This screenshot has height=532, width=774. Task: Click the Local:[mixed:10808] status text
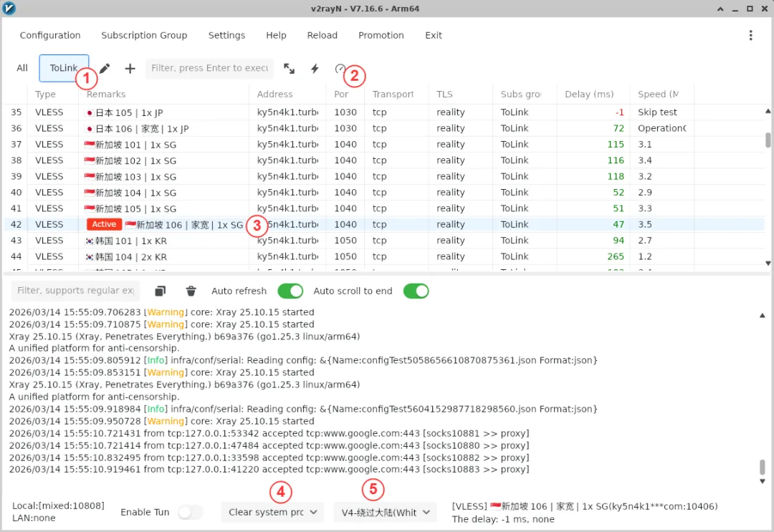coord(58,506)
